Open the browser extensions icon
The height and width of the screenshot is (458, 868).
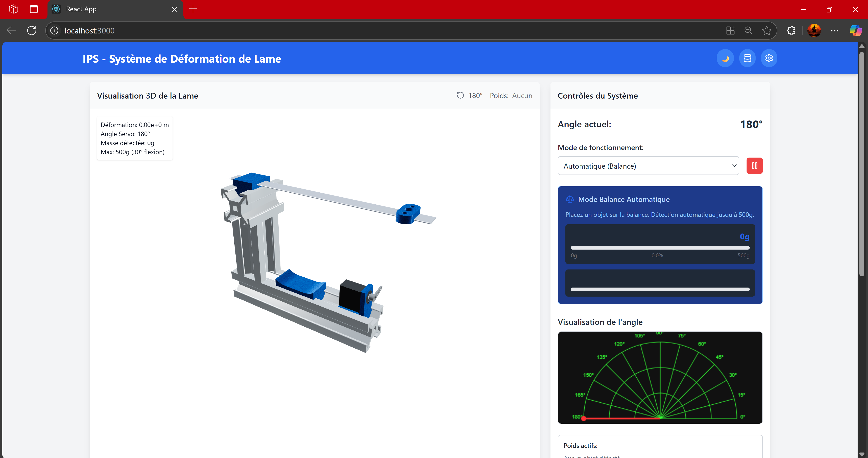791,31
